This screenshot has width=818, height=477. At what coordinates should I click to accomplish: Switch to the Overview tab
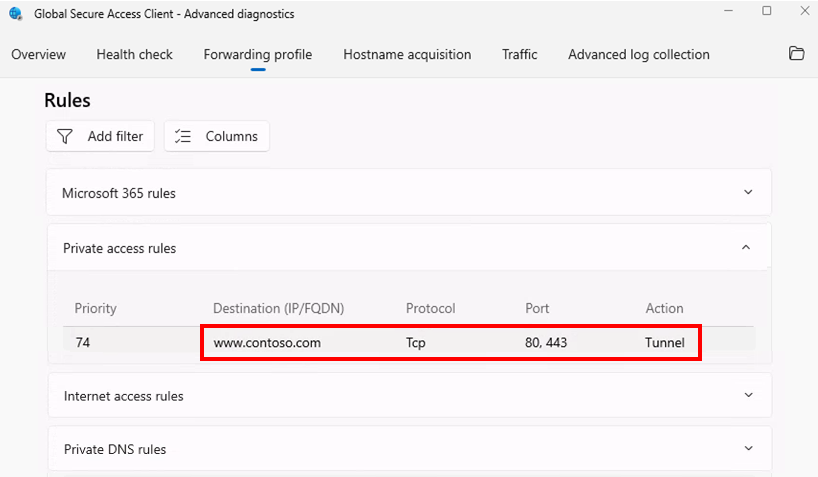coord(38,55)
